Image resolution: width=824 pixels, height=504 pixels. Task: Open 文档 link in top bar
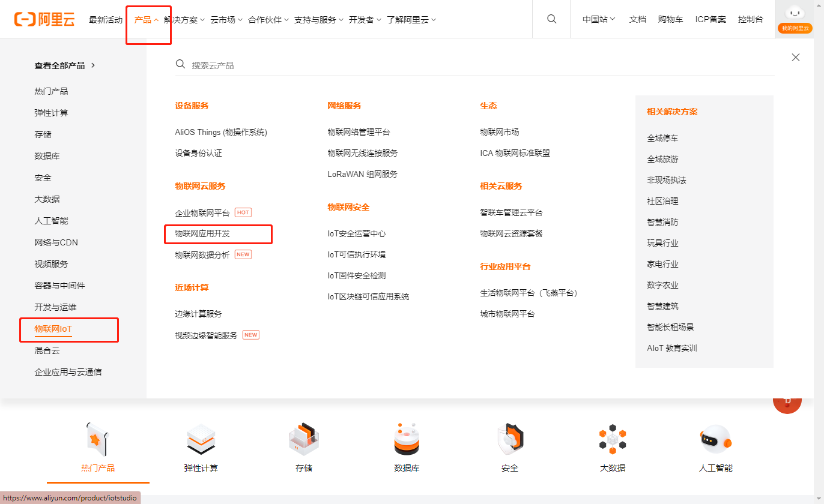638,19
